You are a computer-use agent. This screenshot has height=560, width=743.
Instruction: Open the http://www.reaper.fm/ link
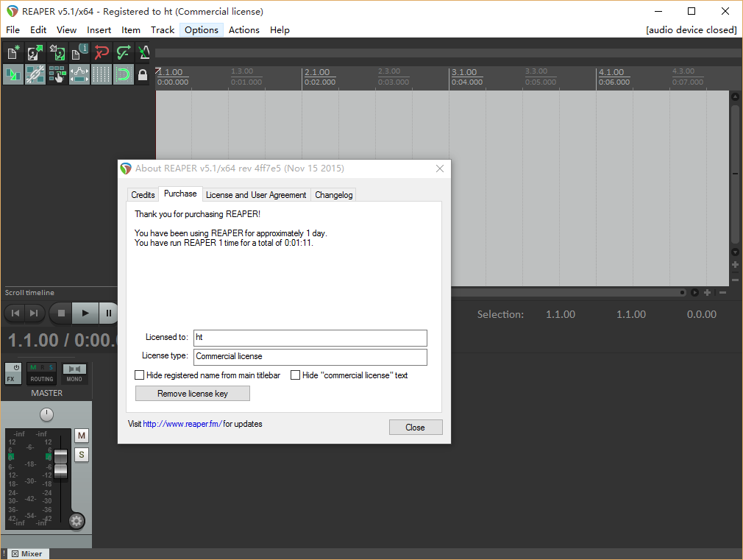coord(182,425)
